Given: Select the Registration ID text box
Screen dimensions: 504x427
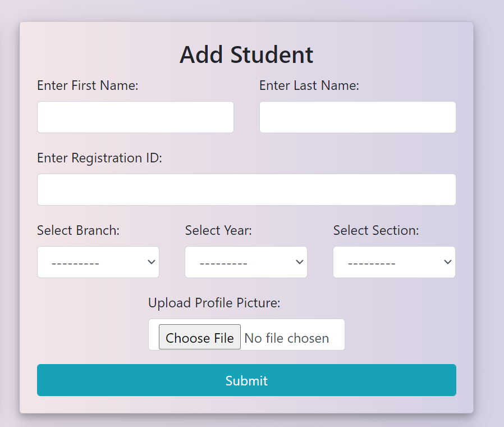Looking at the screenshot, I should (x=246, y=190).
